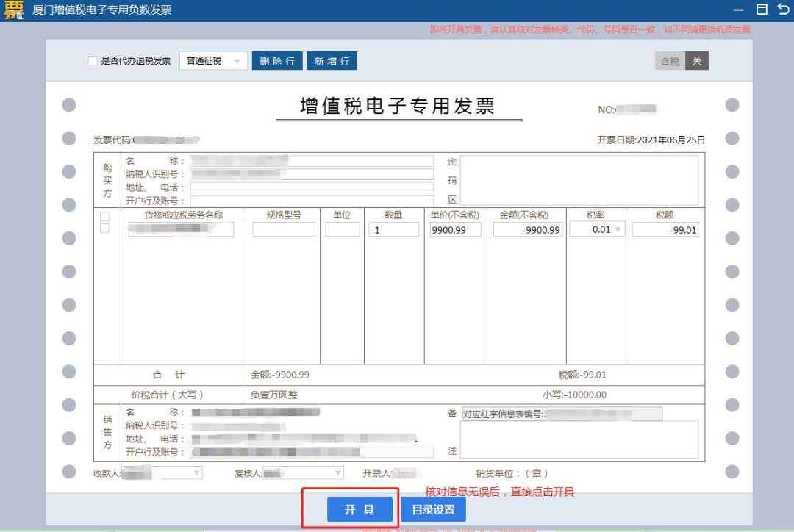The width and height of the screenshot is (794, 532).
Task: Click the 开票日期:2021年06月25日 text
Action: [x=651, y=140]
